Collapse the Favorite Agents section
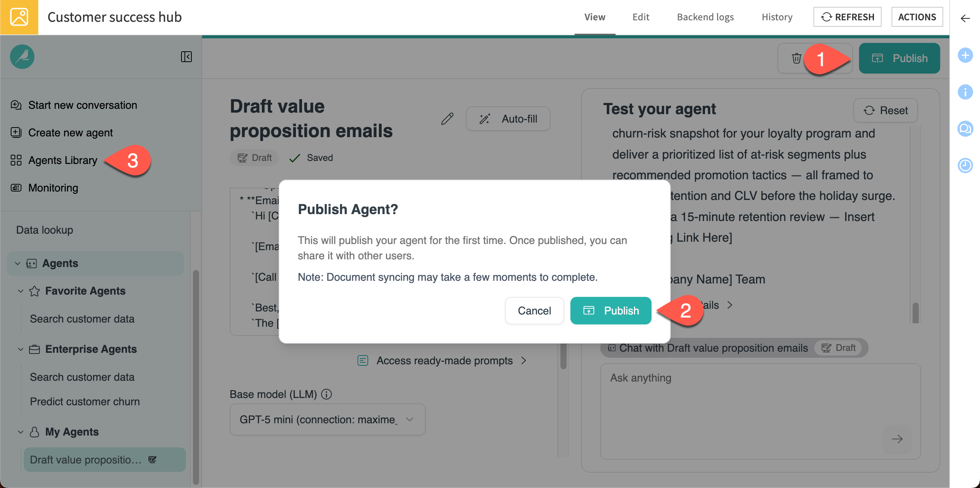The height and width of the screenshot is (488, 980). point(21,291)
